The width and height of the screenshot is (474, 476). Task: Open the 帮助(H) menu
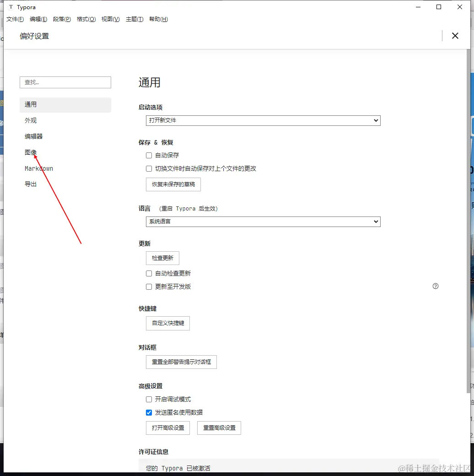click(x=158, y=19)
